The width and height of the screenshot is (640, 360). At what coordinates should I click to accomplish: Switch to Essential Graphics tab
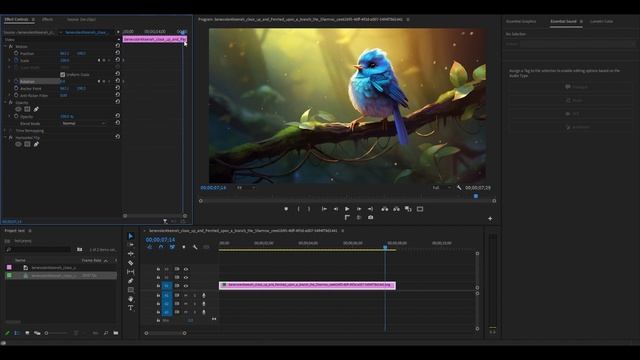click(521, 21)
